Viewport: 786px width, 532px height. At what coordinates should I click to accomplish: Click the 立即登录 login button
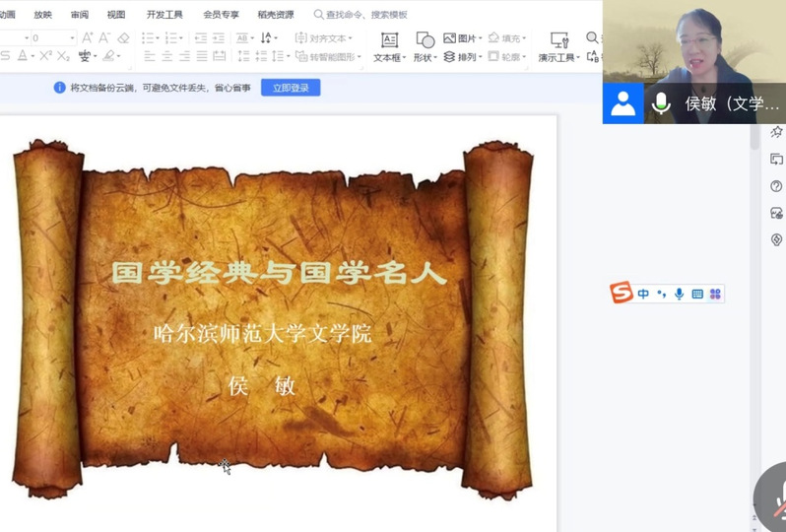pos(291,88)
